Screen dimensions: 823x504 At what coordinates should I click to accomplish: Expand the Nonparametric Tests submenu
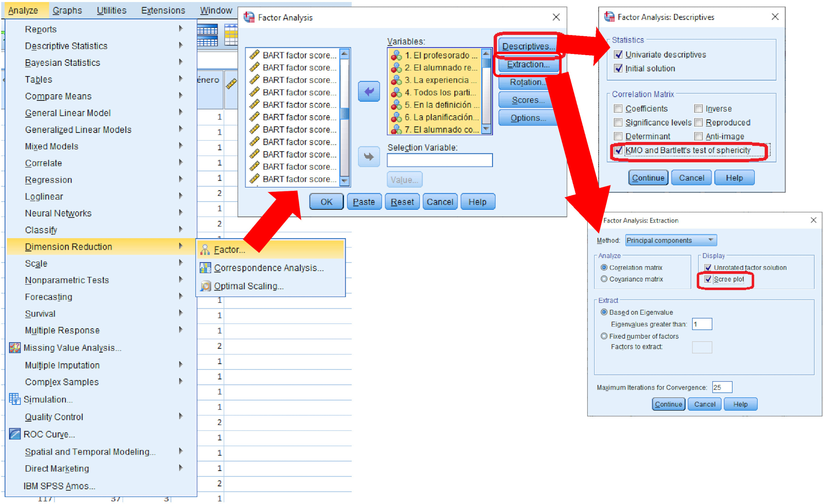[x=101, y=280]
